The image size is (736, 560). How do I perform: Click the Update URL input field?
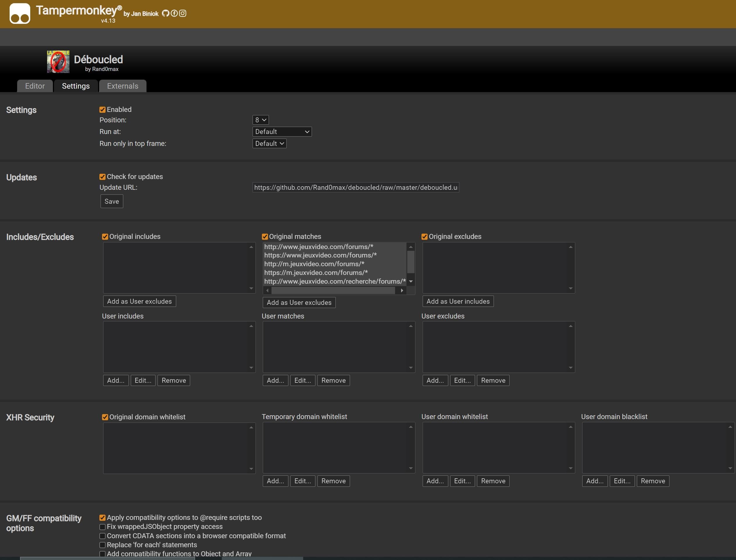(356, 187)
